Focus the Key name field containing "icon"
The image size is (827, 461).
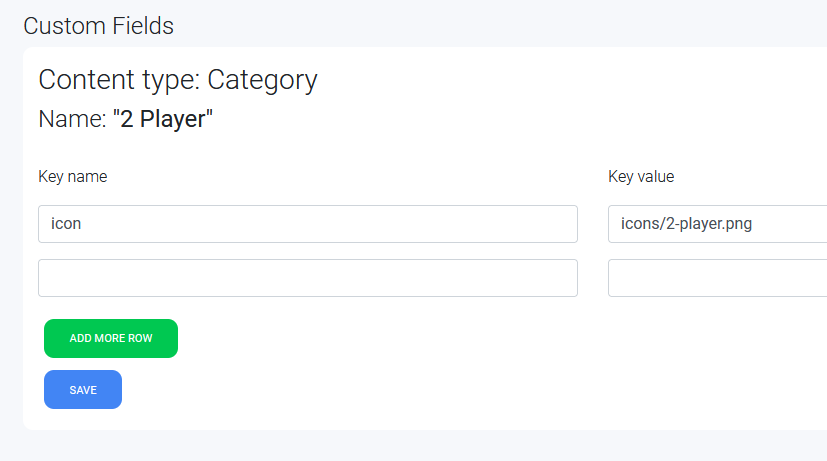click(308, 224)
